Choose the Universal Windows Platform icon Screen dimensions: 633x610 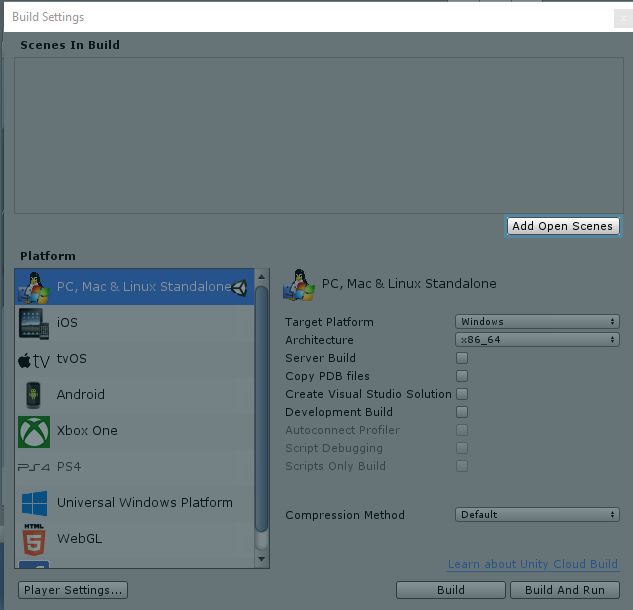click(x=33, y=503)
